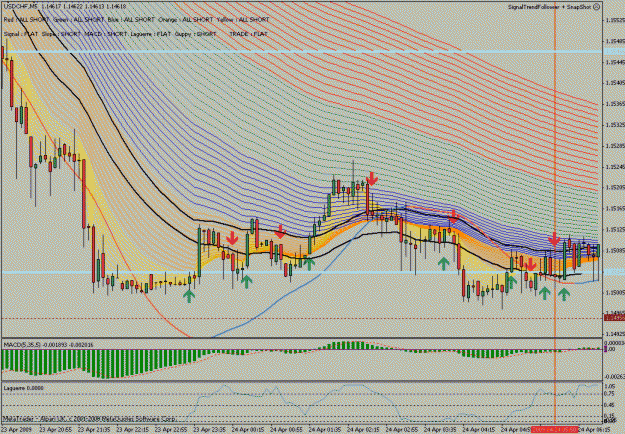Click the '24 Apr 01:35' time axis label

click(326, 430)
